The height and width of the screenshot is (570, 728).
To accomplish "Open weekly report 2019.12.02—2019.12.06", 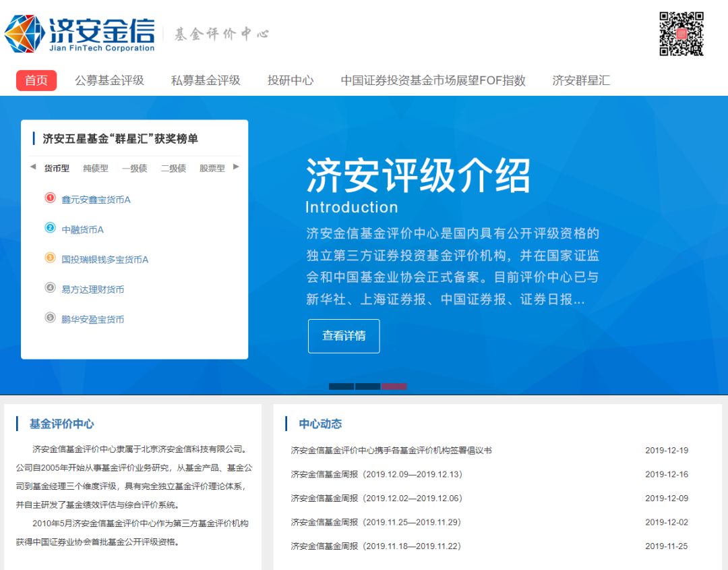I will (x=377, y=498).
